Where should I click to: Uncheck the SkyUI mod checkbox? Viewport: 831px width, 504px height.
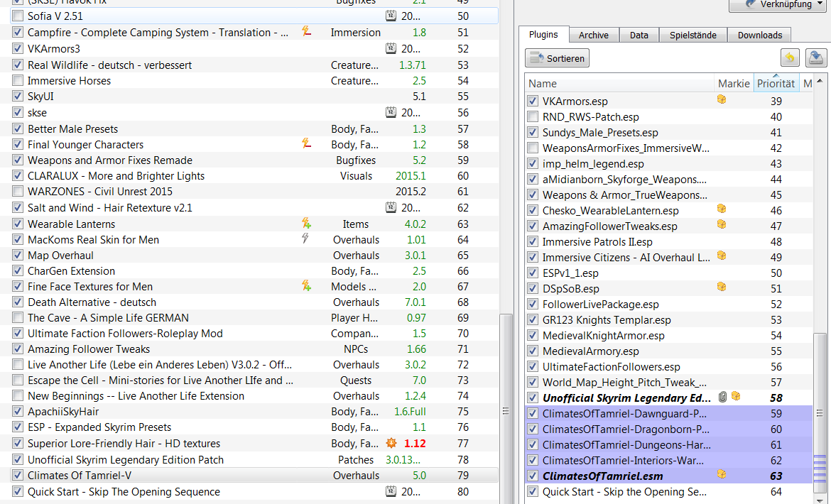click(x=18, y=97)
